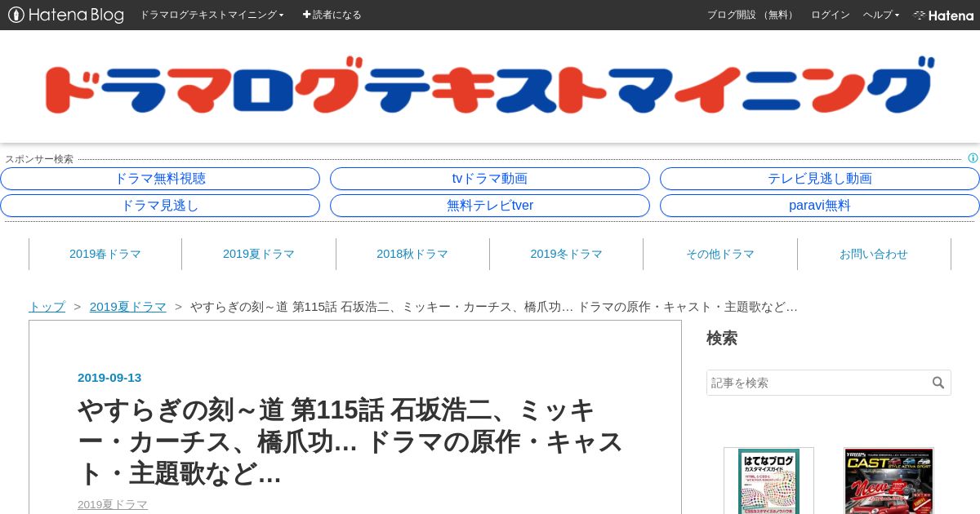This screenshot has height=514, width=980.
Task: Open the 2019春ドラマ menu item
Action: pos(105,254)
